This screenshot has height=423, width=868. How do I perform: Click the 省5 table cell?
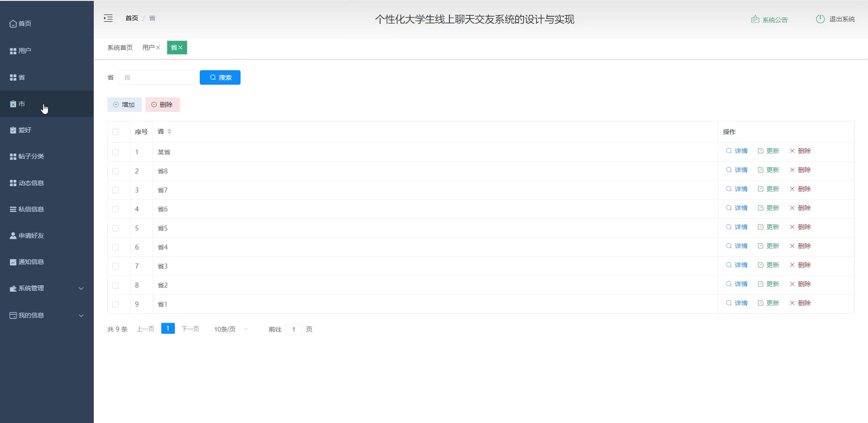tap(435, 228)
